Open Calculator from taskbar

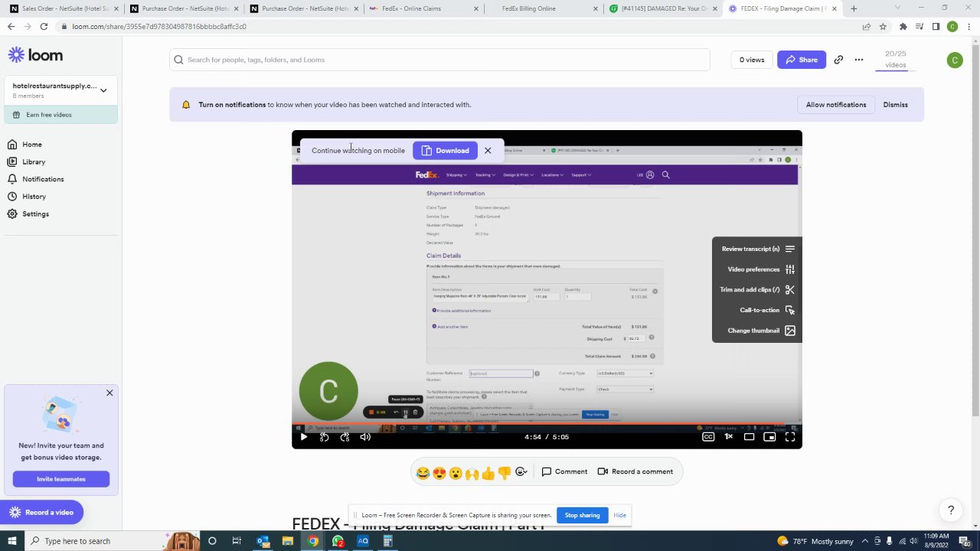pos(388,541)
